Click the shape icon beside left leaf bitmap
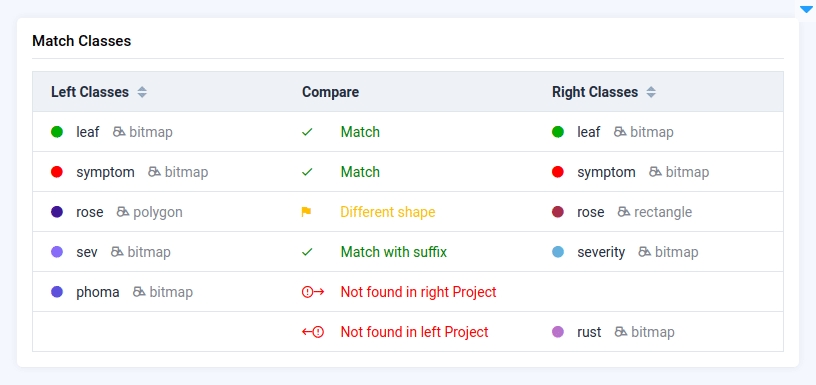Viewport: 816px width, 385px height. coord(119,132)
